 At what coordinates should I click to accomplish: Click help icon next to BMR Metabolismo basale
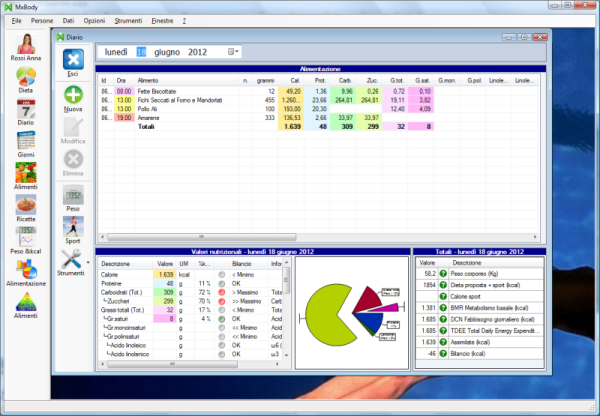click(x=443, y=308)
